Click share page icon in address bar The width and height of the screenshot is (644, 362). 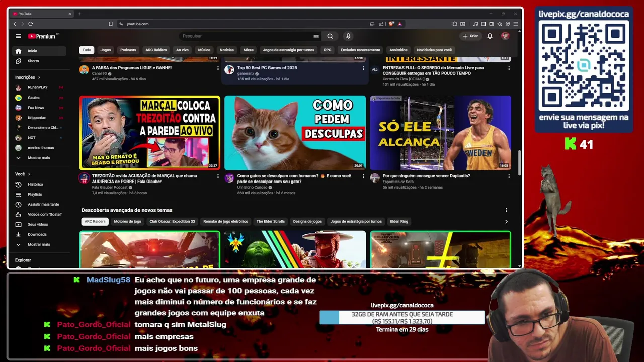click(x=381, y=24)
